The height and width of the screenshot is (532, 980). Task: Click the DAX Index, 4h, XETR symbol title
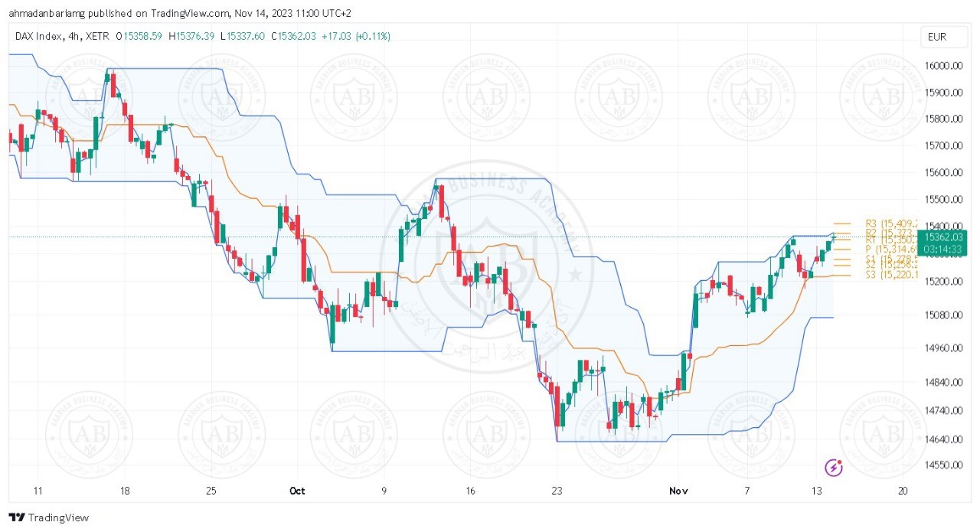pyautogui.click(x=63, y=35)
